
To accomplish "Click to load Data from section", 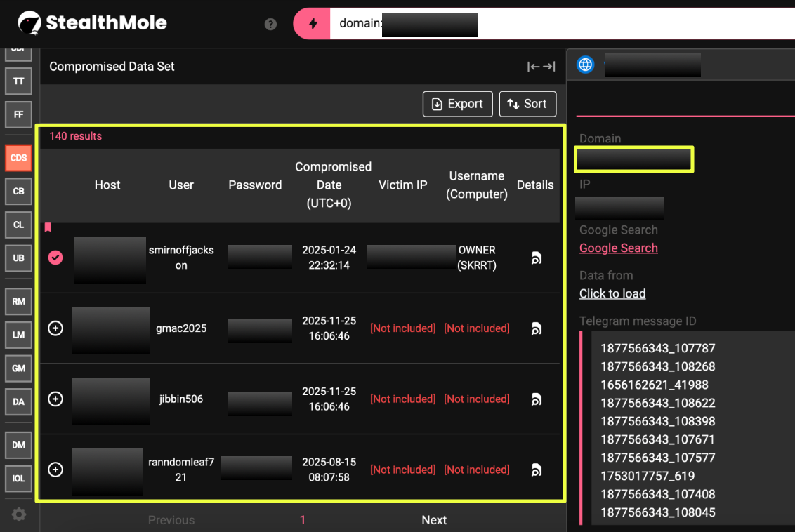I will pyautogui.click(x=612, y=293).
